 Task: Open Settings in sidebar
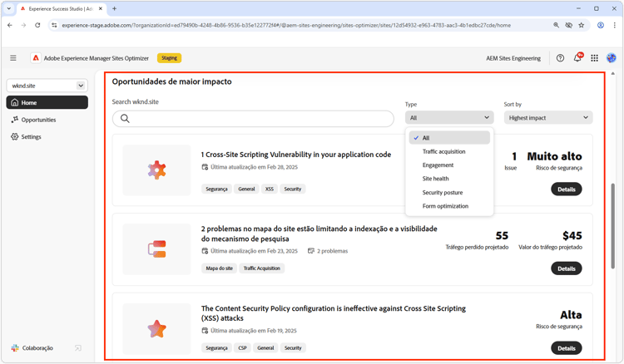[x=47, y=136]
